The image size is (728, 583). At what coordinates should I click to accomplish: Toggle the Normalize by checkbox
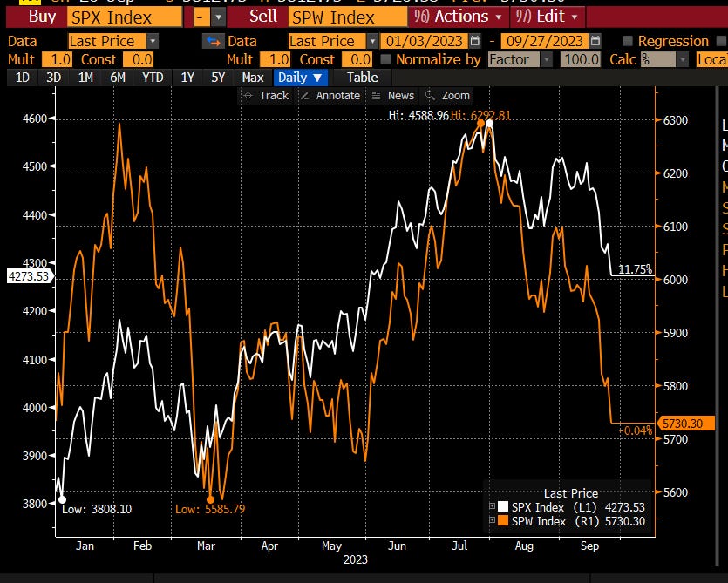tap(385, 59)
